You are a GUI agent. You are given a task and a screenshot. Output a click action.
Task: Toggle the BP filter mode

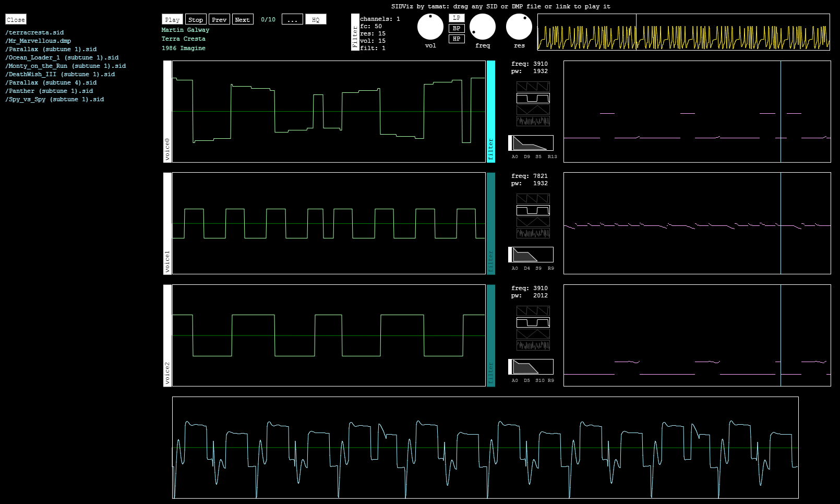pyautogui.click(x=457, y=28)
